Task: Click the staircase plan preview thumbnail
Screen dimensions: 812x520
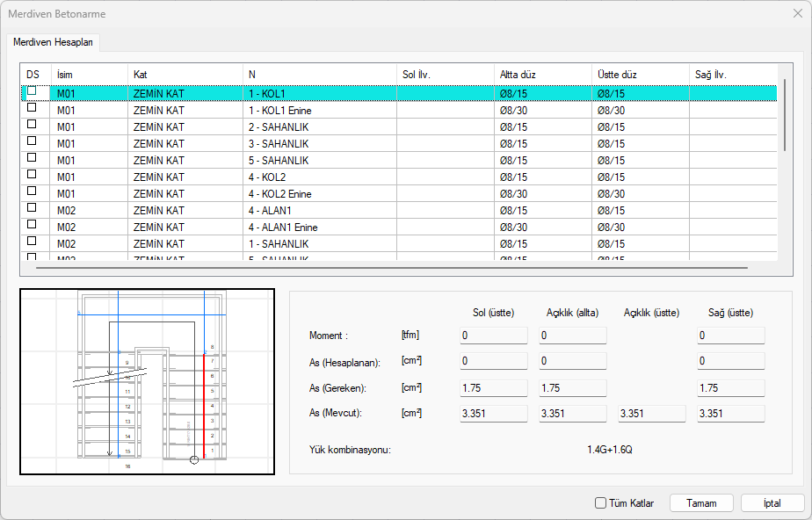Action: pos(147,381)
